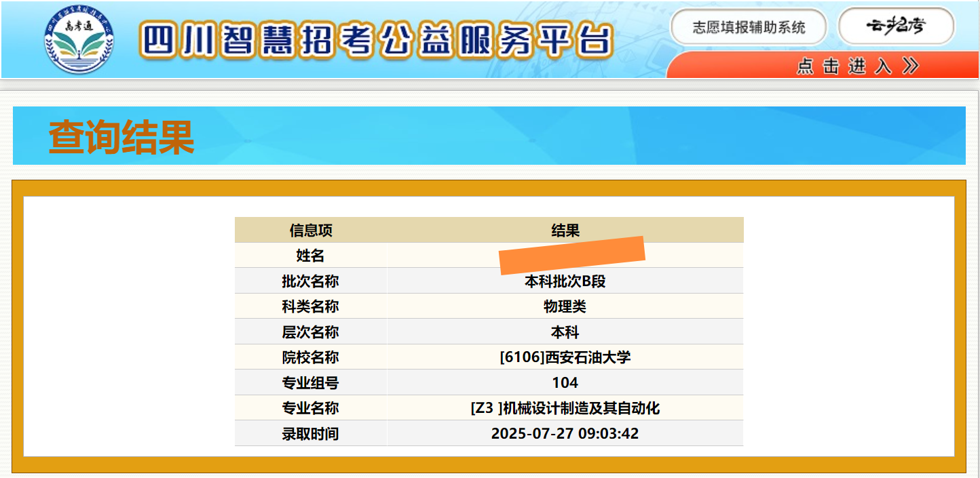Click the 姓名 row label
The width and height of the screenshot is (980, 478).
[x=311, y=256]
